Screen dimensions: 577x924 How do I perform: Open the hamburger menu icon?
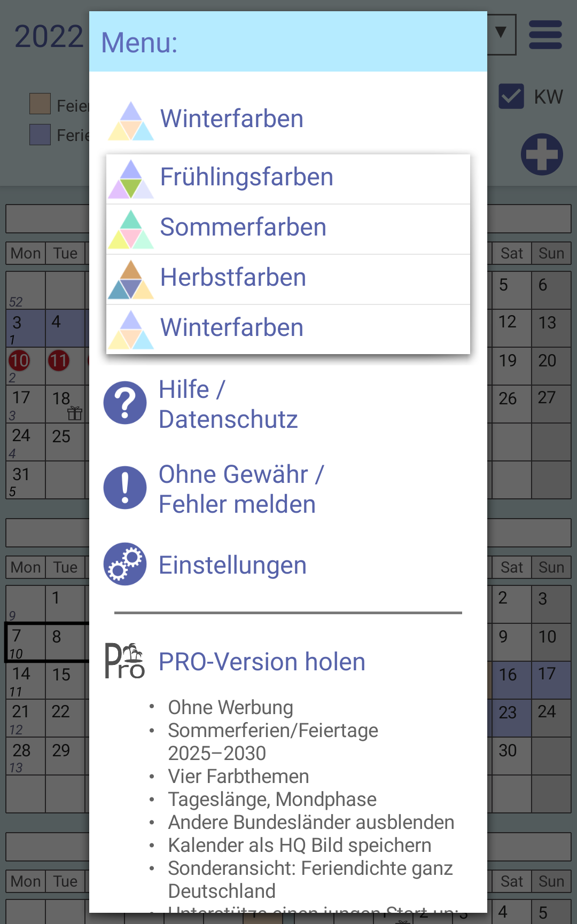tap(545, 35)
